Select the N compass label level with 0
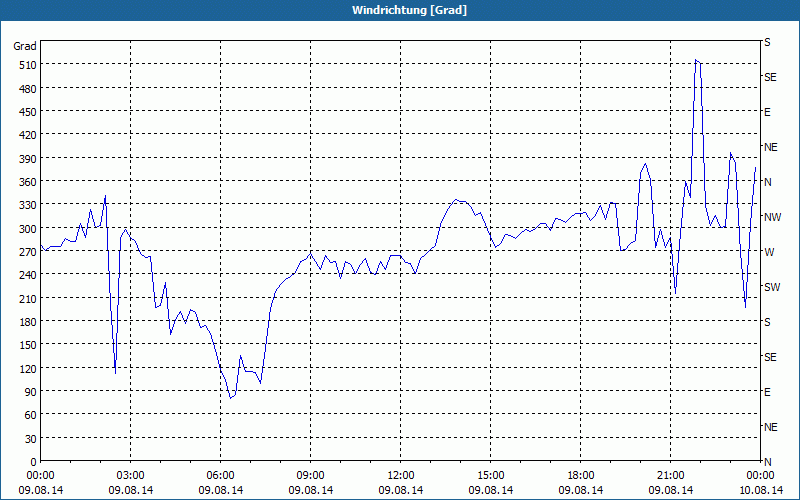The height and width of the screenshot is (500, 800). (x=767, y=462)
